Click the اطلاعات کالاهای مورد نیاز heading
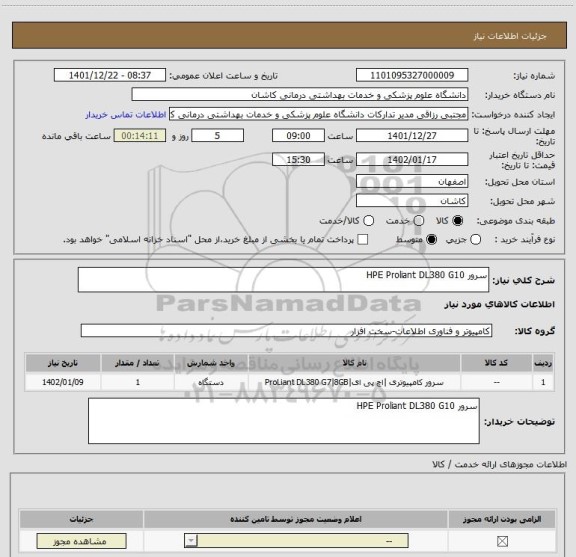This screenshot has width=576, height=557. pos(499,305)
